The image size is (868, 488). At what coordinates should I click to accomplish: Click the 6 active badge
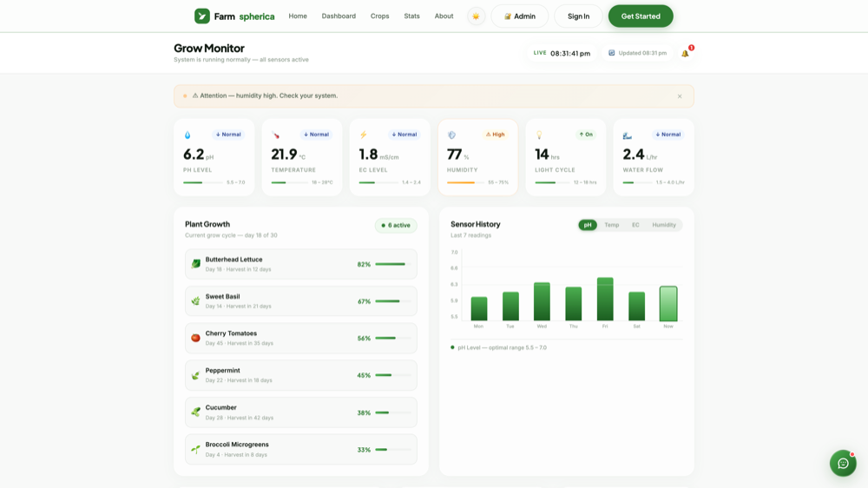pyautogui.click(x=396, y=226)
